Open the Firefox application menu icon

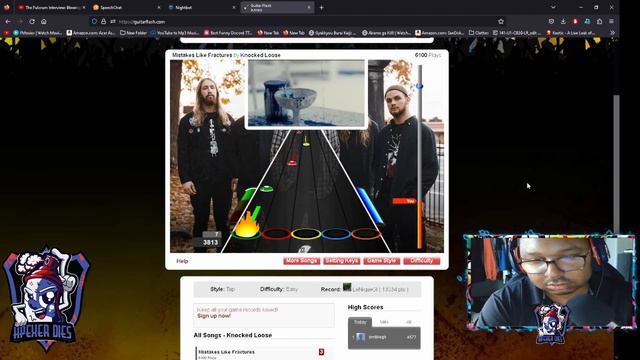point(611,21)
